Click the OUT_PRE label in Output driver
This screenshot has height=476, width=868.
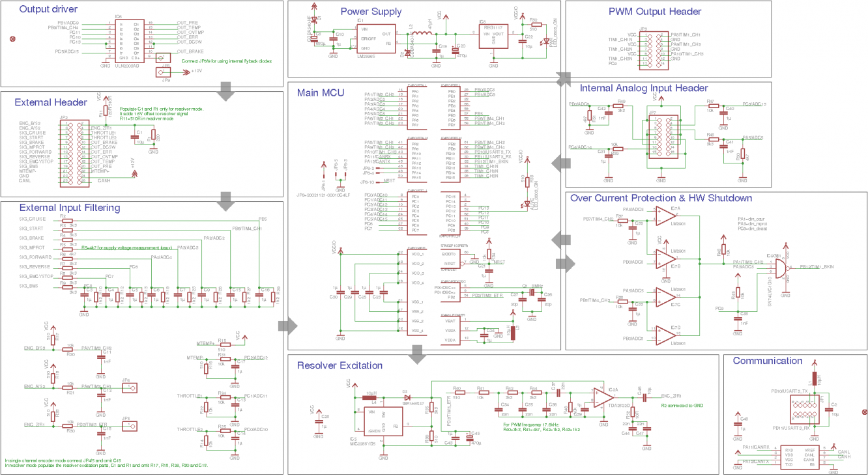(188, 23)
